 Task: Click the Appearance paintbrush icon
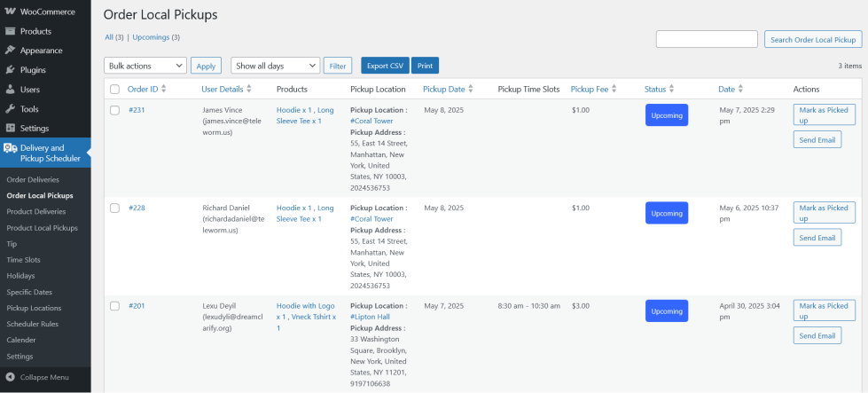pos(10,51)
